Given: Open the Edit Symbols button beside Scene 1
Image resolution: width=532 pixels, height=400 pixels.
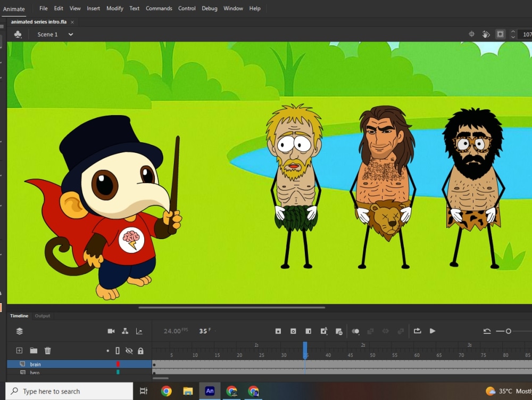Looking at the screenshot, I should pos(18,34).
